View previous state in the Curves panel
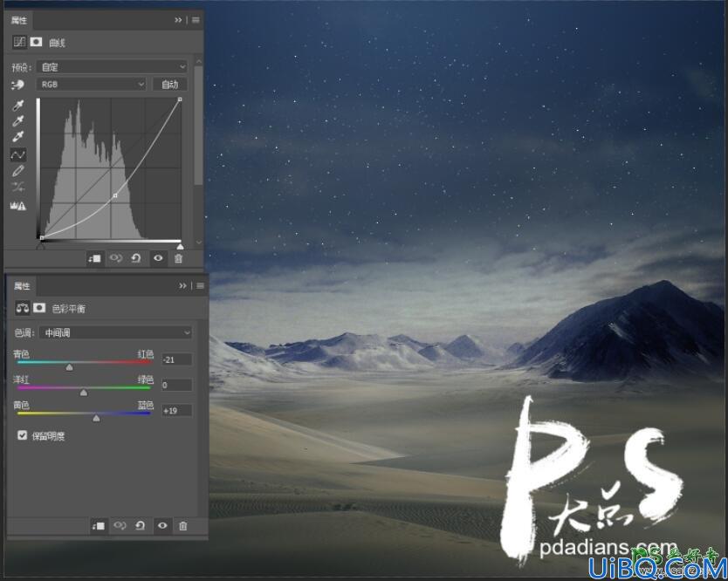 tap(115, 258)
